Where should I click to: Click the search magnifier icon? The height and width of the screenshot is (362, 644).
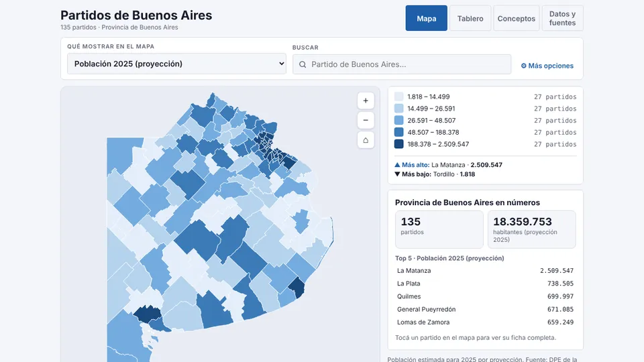[303, 64]
